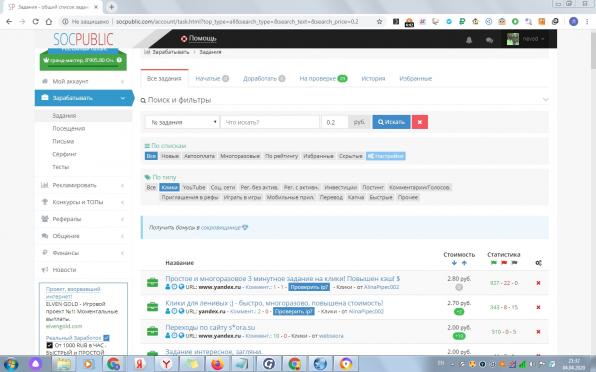Sort by cost descending arrow
This screenshot has width=596, height=372.
coord(454,263)
